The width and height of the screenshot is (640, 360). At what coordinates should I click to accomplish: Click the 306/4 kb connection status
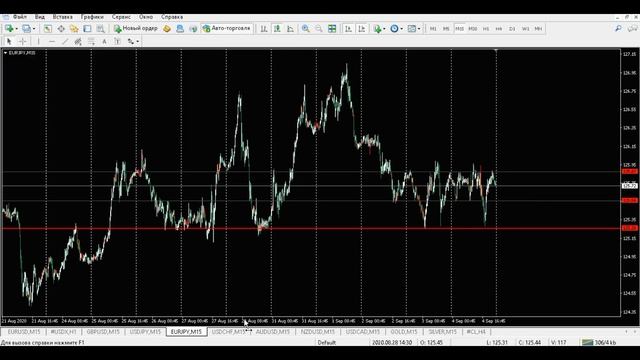[599, 342]
